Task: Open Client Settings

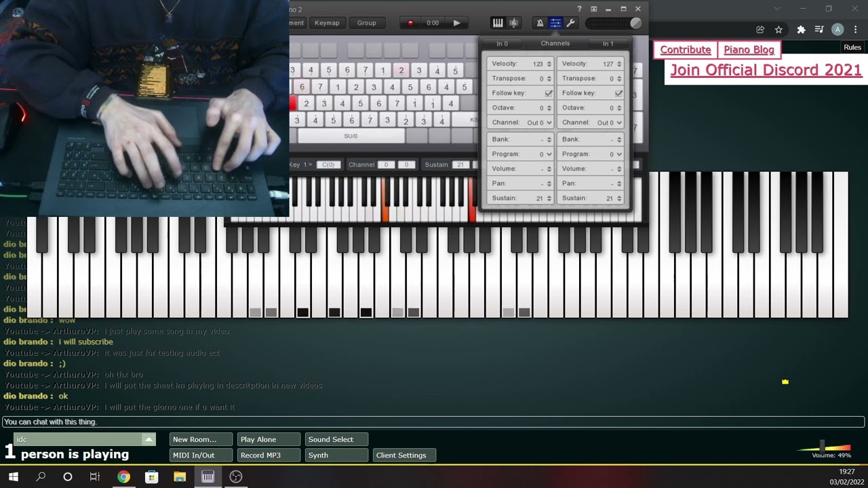Action: pyautogui.click(x=404, y=455)
